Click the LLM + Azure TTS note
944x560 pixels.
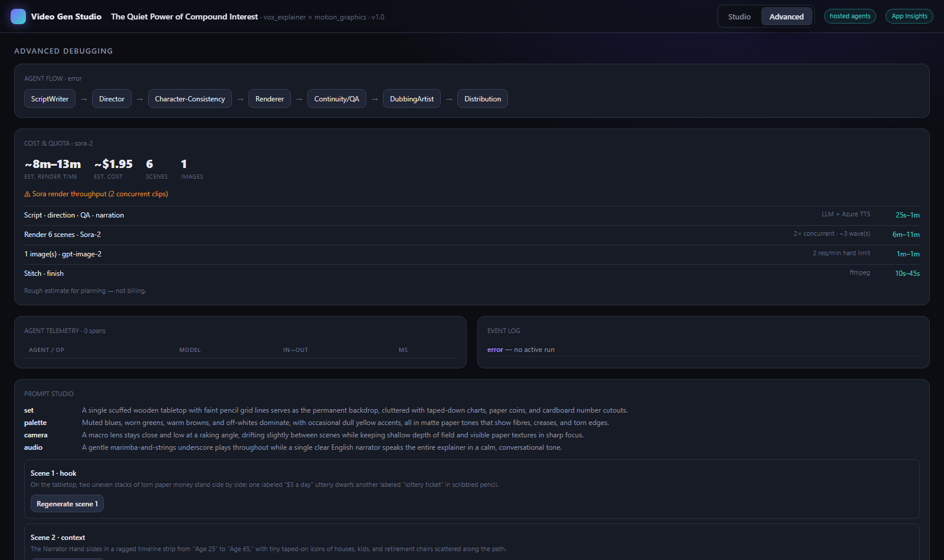[x=845, y=214]
